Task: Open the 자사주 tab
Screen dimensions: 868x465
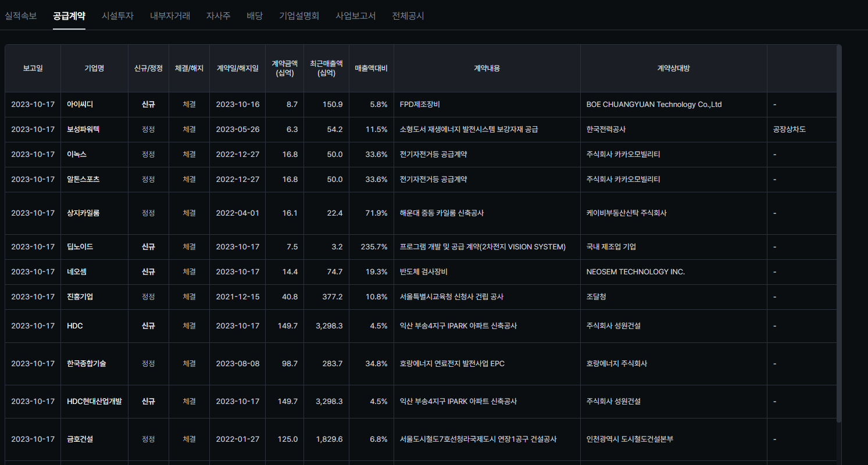Action: point(218,16)
